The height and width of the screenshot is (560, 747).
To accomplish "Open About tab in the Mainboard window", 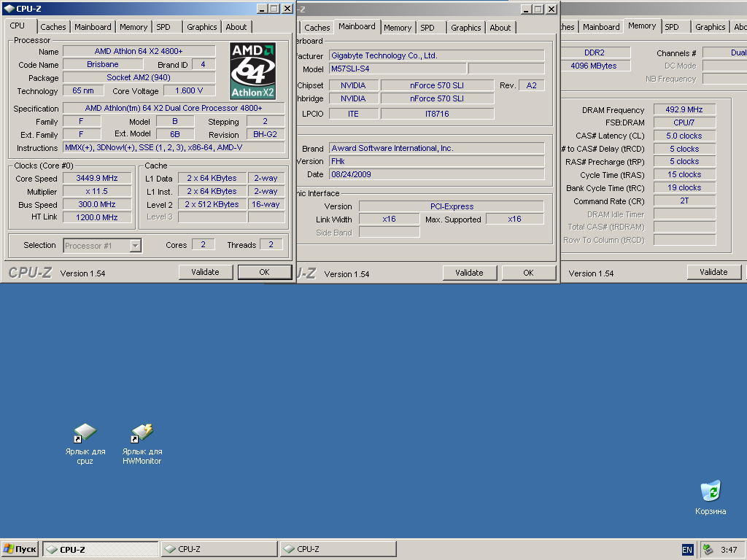I will 500,28.
